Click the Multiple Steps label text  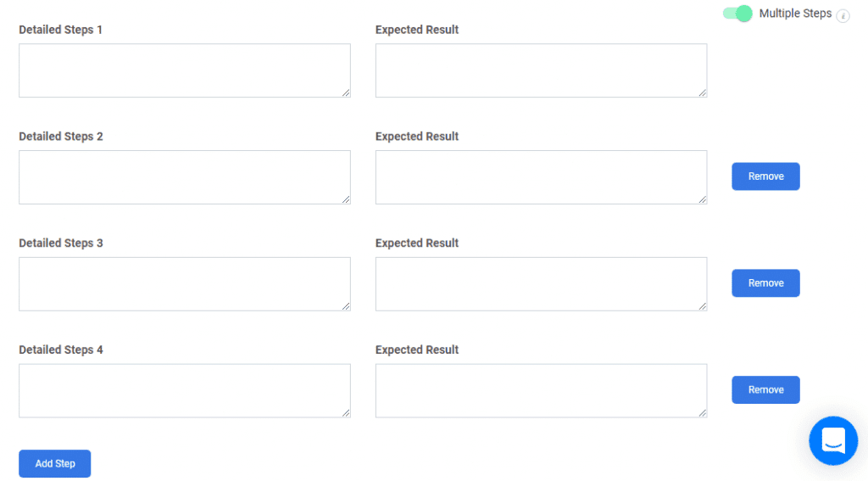coord(795,14)
